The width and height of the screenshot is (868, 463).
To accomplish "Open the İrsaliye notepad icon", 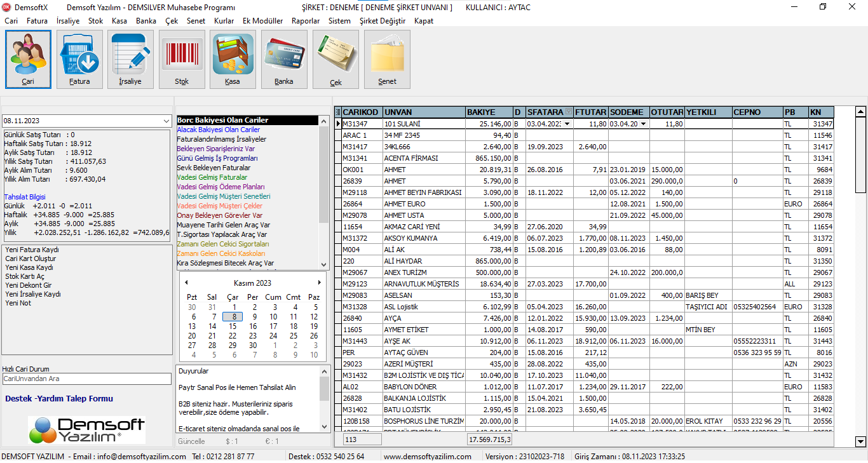I will (x=130, y=59).
